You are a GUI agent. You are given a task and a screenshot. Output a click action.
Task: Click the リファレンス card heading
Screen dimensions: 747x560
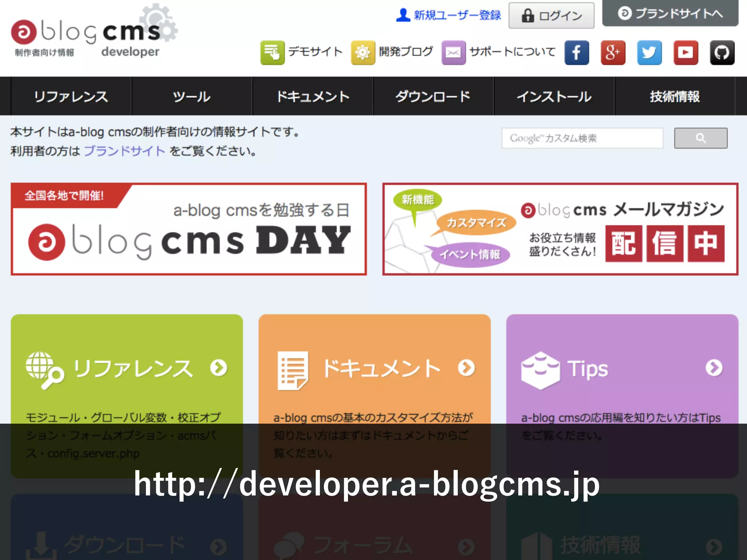pos(133,368)
